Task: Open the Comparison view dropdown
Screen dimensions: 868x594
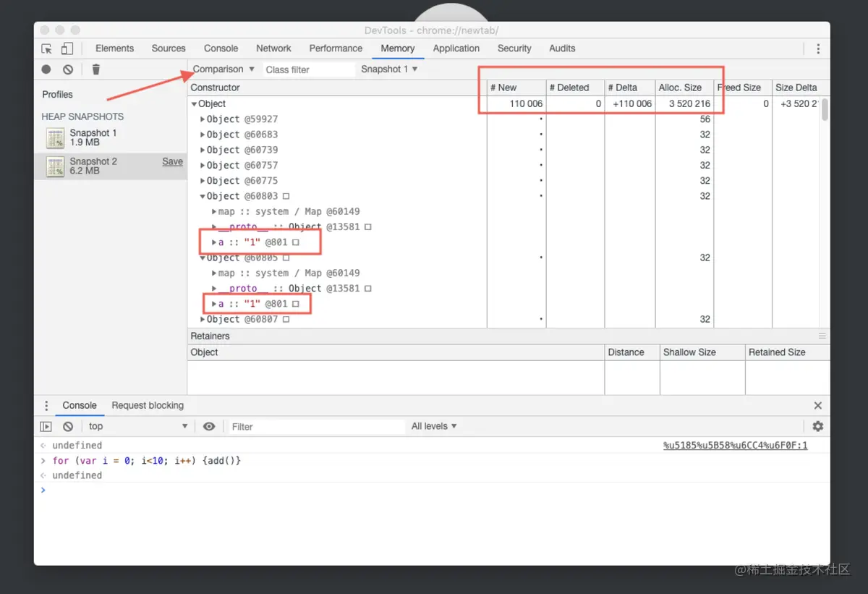Action: click(x=224, y=69)
